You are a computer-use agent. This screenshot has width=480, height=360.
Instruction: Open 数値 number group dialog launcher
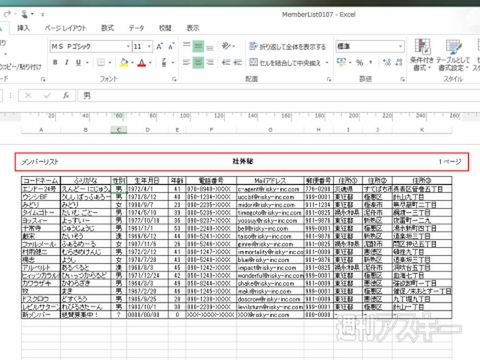point(403,79)
